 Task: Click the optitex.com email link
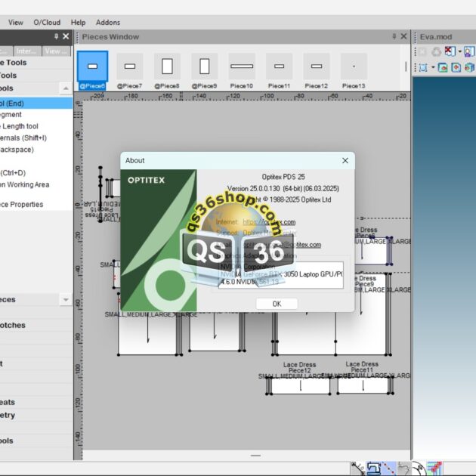pos(283,245)
